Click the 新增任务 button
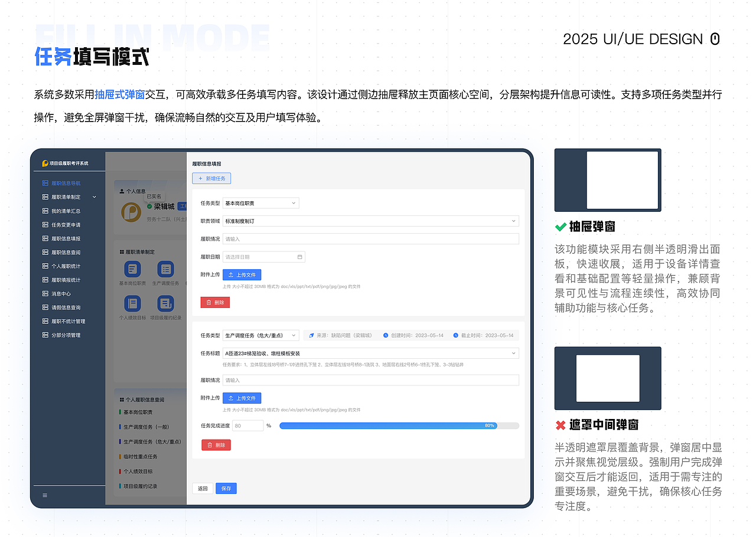The width and height of the screenshot is (756, 537). [x=211, y=178]
